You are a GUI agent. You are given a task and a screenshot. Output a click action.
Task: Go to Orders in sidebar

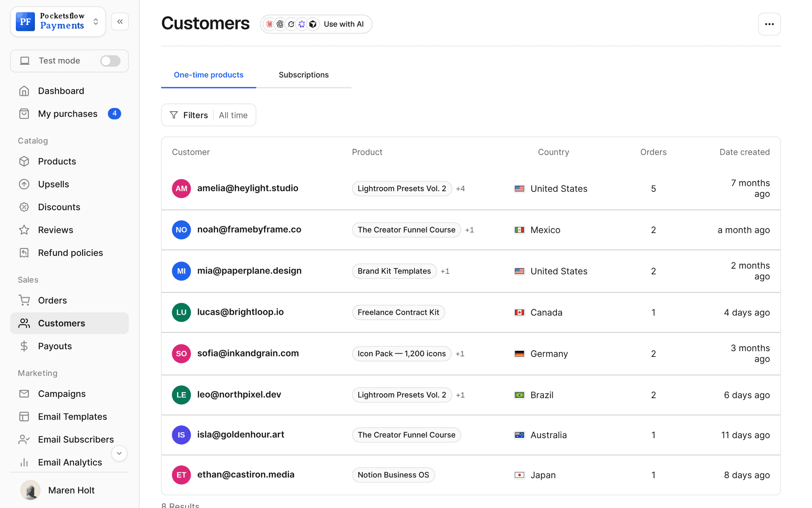[69, 300]
